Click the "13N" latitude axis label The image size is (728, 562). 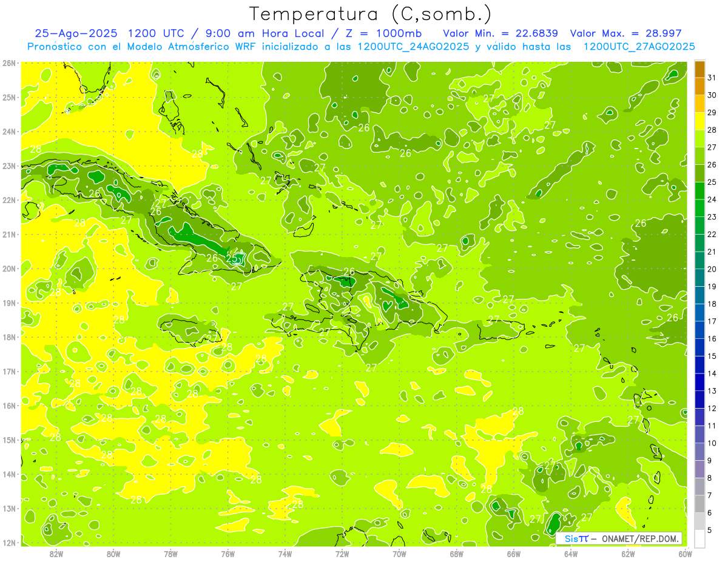[x=9, y=508]
